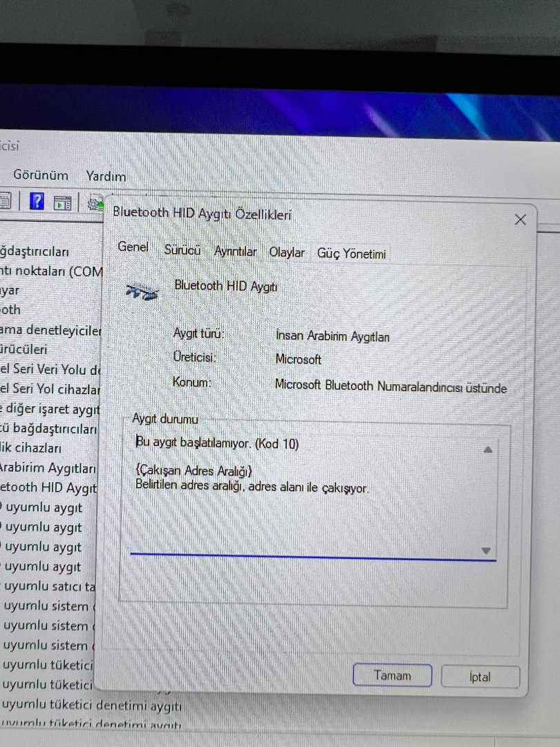The image size is (560, 747).
Task: Open the Olaylar tab
Action: (x=287, y=252)
